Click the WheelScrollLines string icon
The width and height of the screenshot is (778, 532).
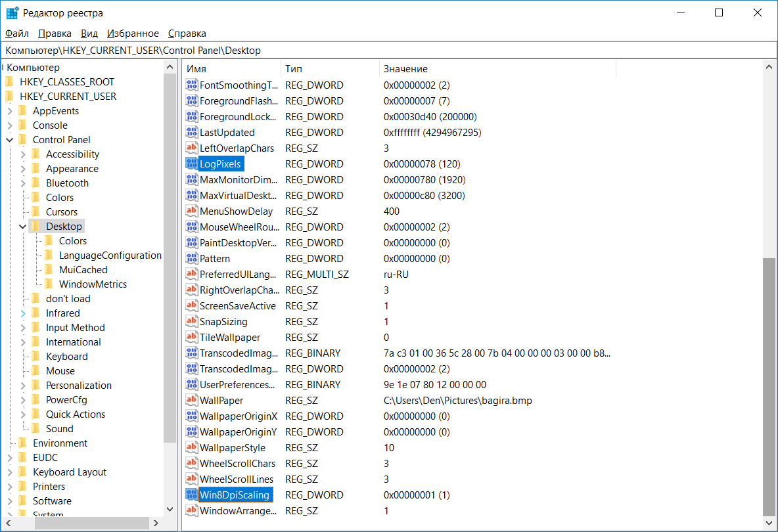[191, 479]
